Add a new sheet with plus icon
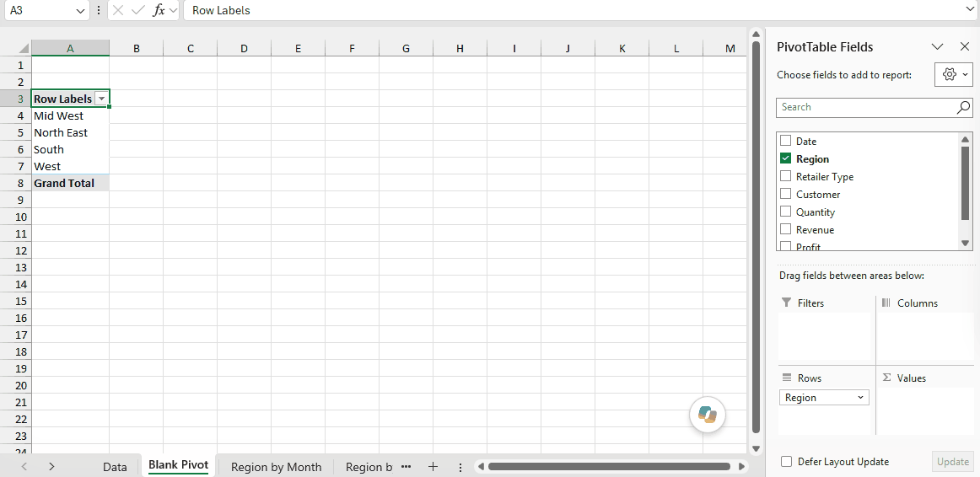Viewport: 980px width, 477px height. [433, 466]
